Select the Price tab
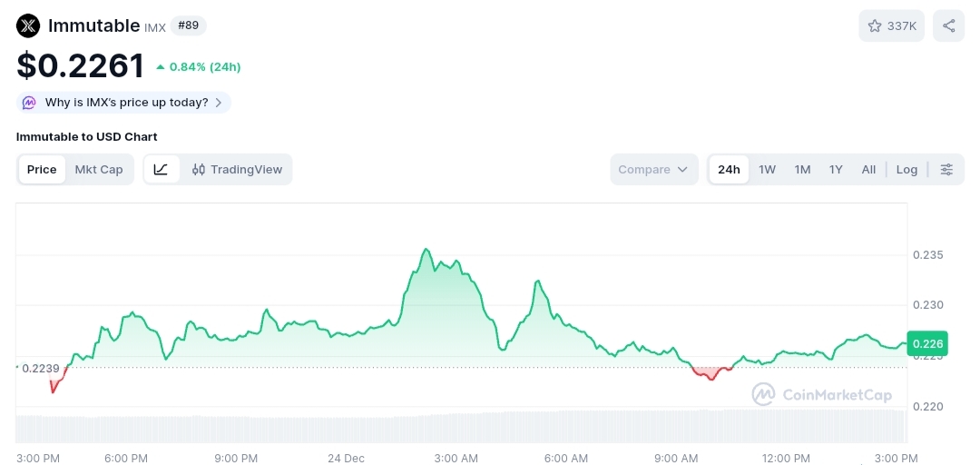980x465 pixels. (42, 170)
